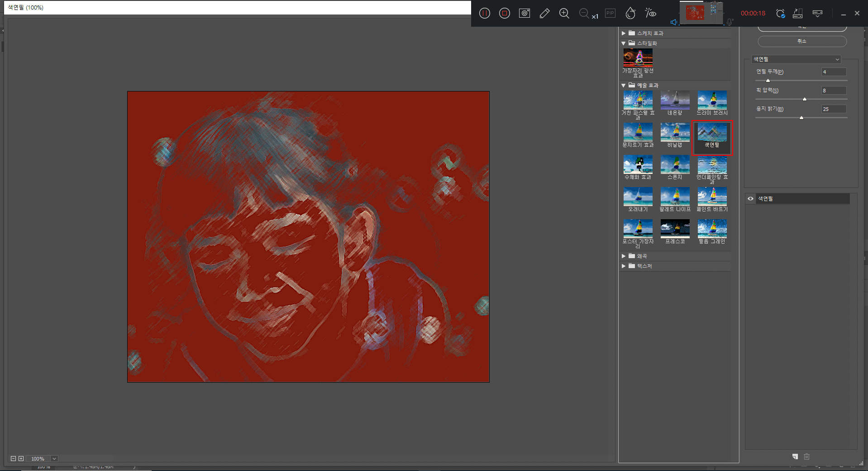868x471 pixels.
Task: Click the 연필 두께 value field
Action: click(834, 72)
